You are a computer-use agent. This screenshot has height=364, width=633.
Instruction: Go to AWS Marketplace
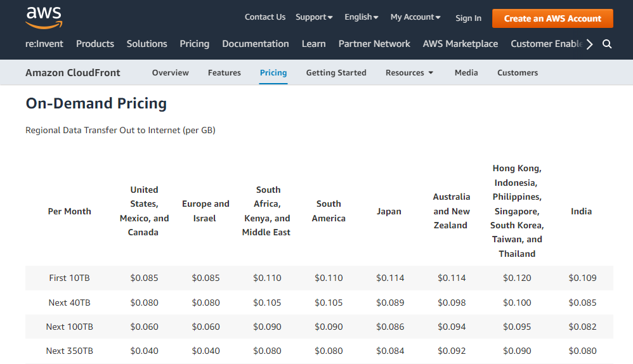pyautogui.click(x=460, y=44)
